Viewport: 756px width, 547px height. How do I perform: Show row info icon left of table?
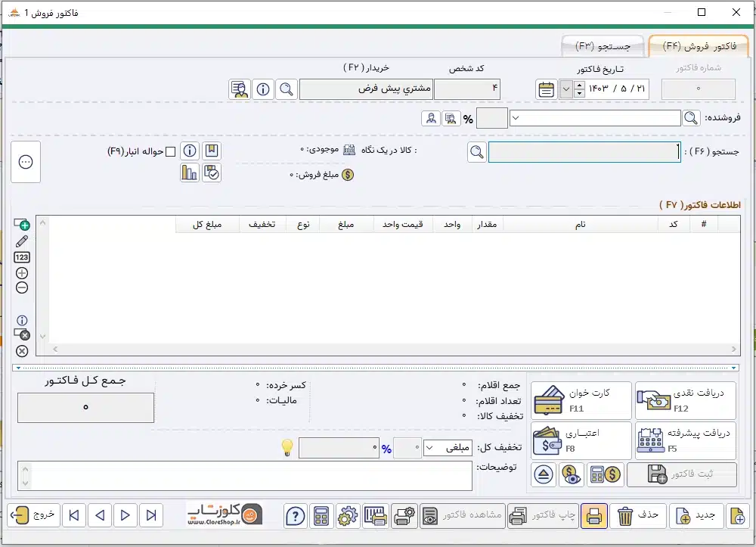(22, 320)
